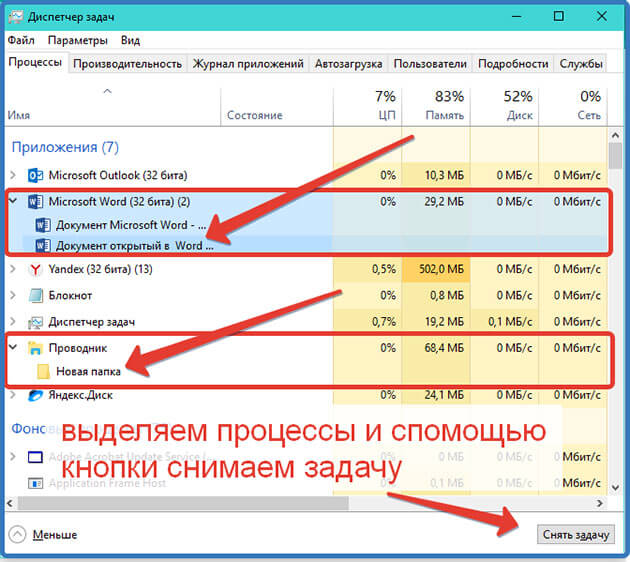Viewport: 630px width, 562px height.
Task: Click the Яндекс.Диск icon
Action: [35, 396]
